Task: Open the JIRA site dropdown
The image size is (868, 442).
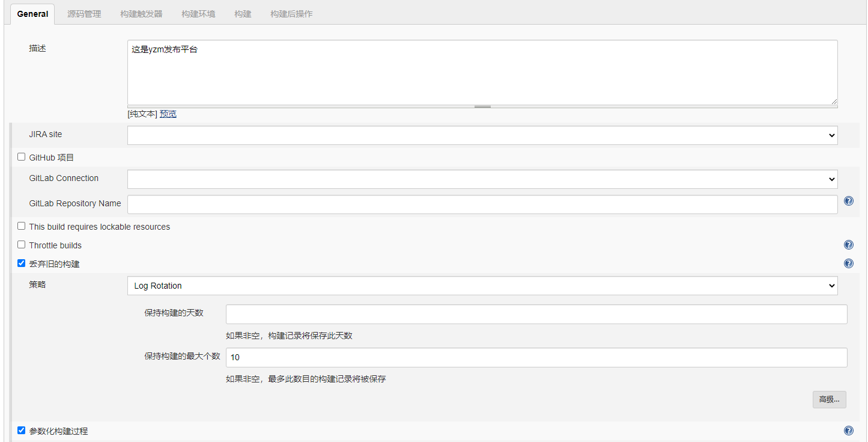Action: pyautogui.click(x=482, y=135)
